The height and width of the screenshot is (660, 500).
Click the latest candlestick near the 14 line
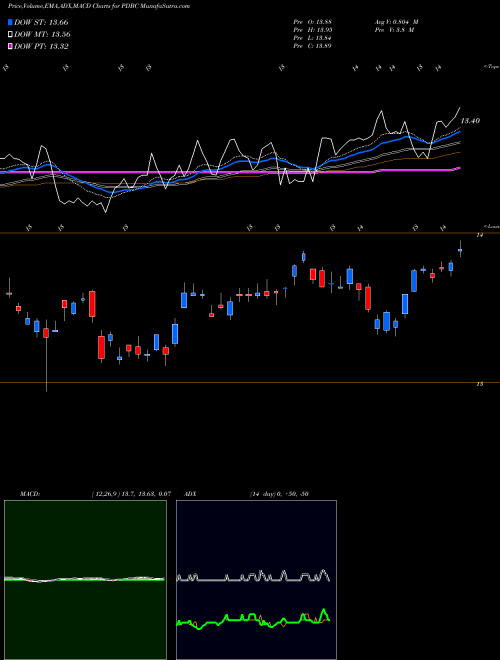[x=460, y=250]
